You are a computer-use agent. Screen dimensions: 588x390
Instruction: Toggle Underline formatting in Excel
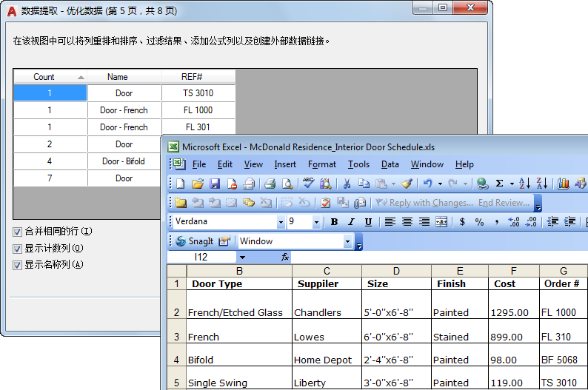[368, 222]
